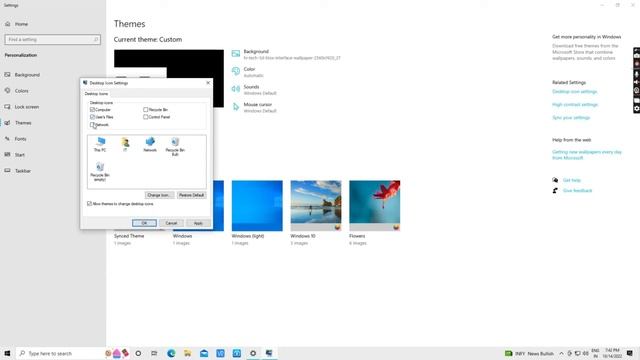Select the Windows (light) theme thumbnail
This screenshot has height=360, width=640.
point(257,206)
